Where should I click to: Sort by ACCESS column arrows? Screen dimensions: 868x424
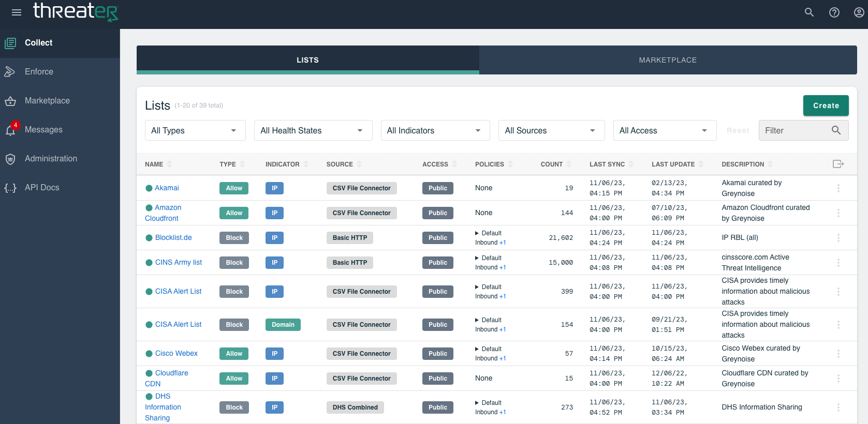click(454, 164)
